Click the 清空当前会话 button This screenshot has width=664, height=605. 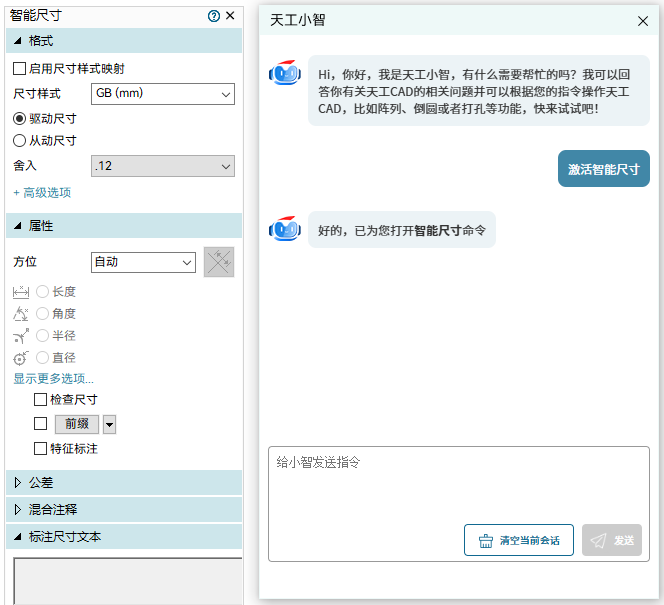[x=519, y=540]
